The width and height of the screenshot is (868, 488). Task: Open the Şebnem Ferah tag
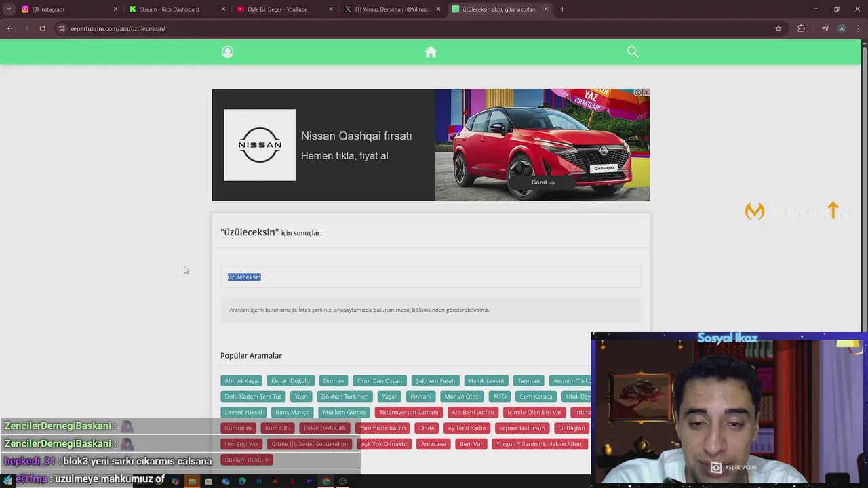[x=435, y=381]
